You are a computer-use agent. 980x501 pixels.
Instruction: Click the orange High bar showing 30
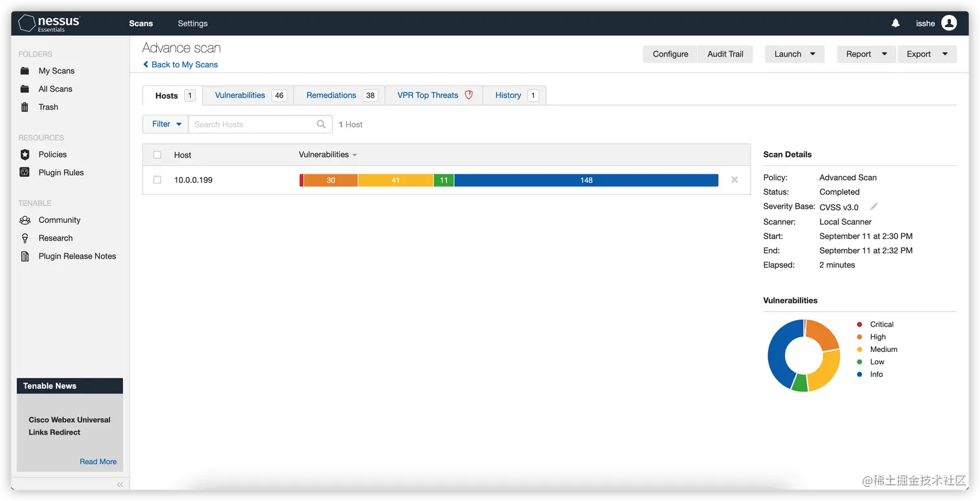[x=331, y=180]
